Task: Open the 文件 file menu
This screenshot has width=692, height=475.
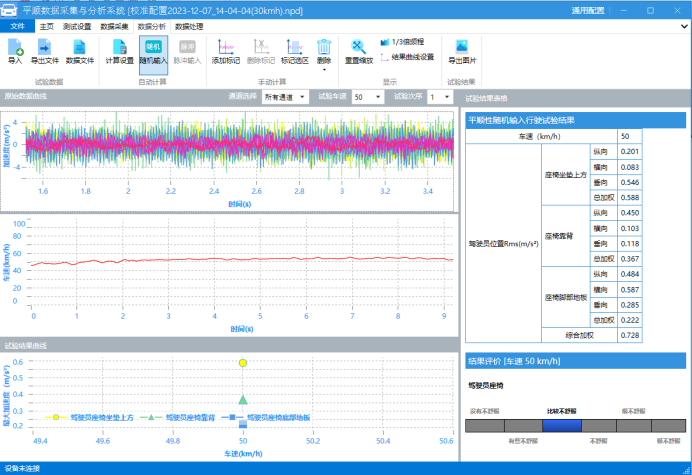Action: tap(17, 27)
